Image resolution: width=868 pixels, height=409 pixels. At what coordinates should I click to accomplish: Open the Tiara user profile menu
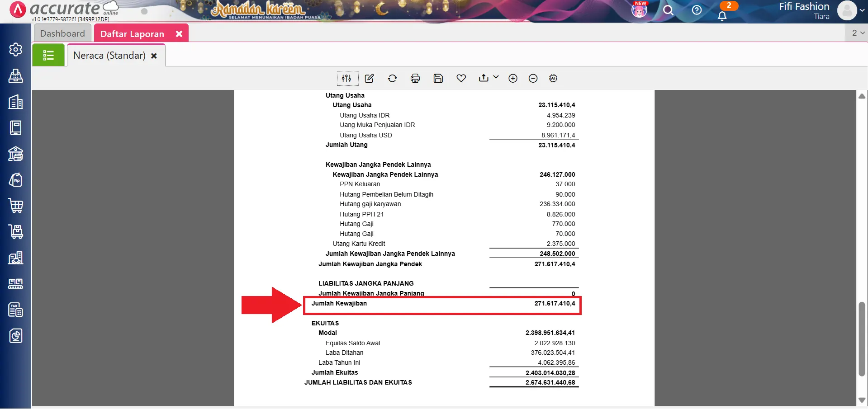click(849, 10)
